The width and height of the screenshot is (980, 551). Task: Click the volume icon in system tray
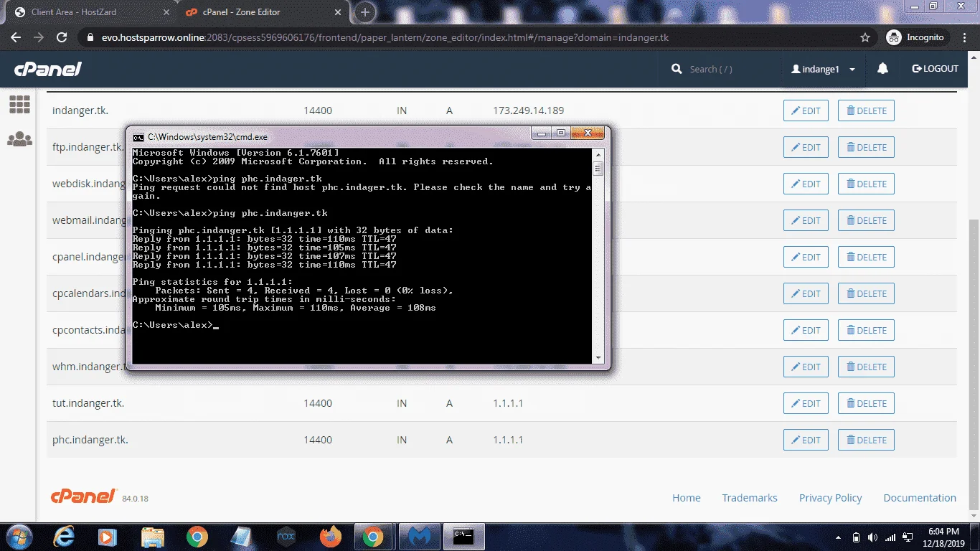coord(873,537)
